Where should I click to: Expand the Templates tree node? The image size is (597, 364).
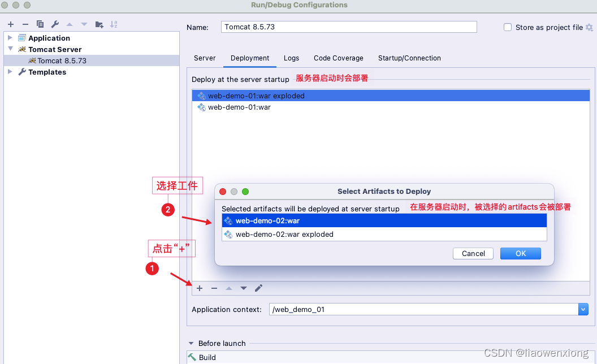[10, 72]
